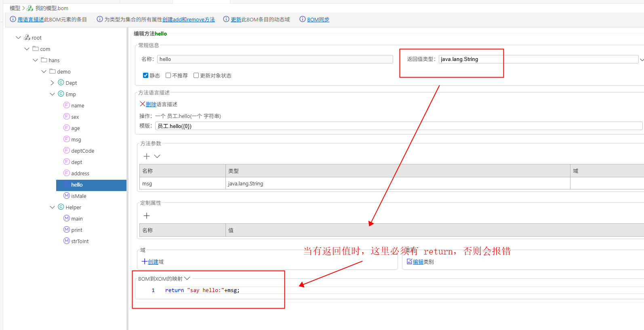Click the deptCode field icon
Screen dimensions: 644x330
[x=67, y=150]
